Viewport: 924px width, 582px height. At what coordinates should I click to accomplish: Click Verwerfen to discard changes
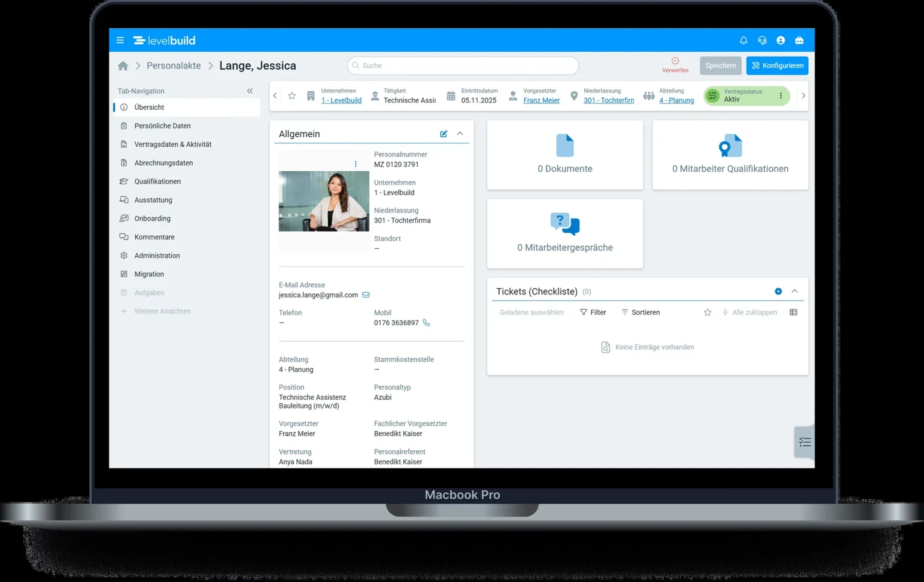click(x=675, y=65)
